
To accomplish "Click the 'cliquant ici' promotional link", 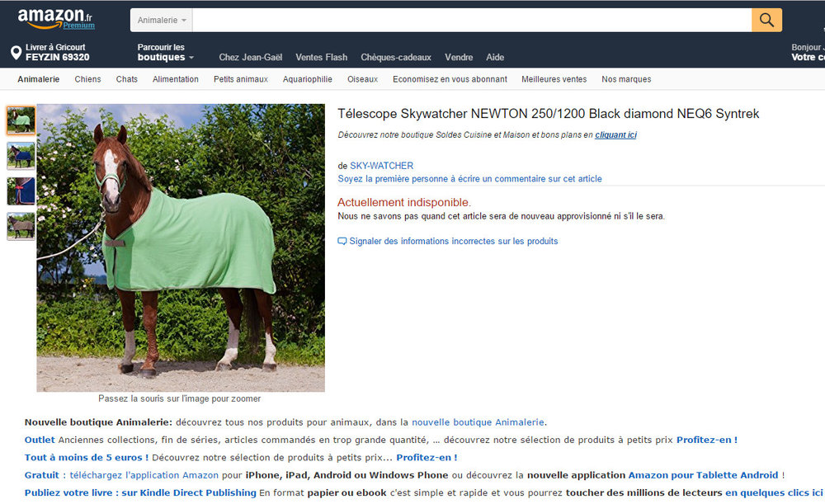I will pos(616,134).
